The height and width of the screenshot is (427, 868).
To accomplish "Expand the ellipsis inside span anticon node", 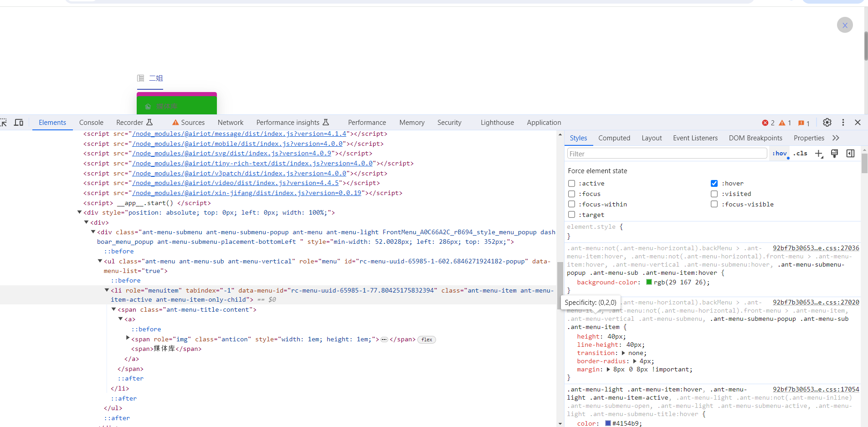I will [384, 340].
